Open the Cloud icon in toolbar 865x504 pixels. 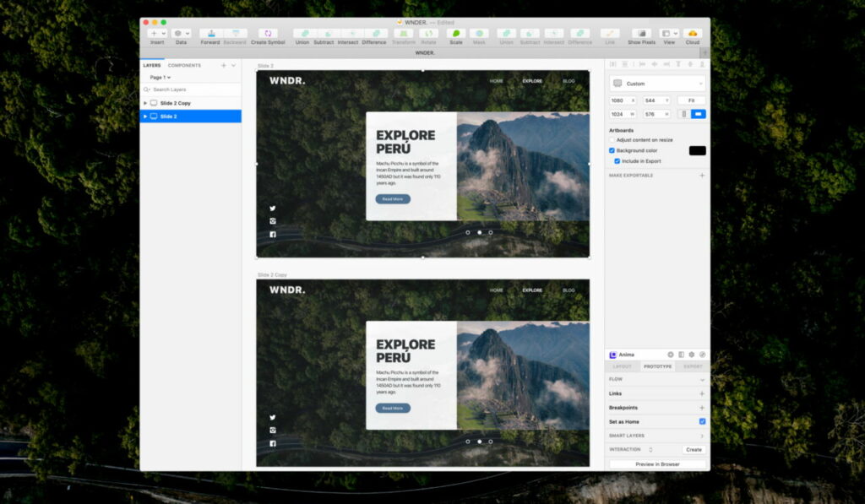693,34
